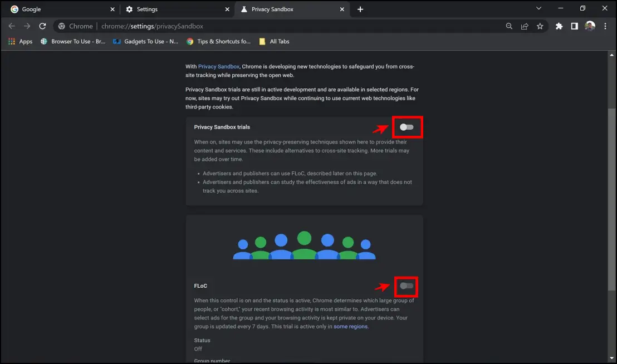The image size is (617, 364).
Task: Switch to the Settings tab
Action: (x=177, y=9)
